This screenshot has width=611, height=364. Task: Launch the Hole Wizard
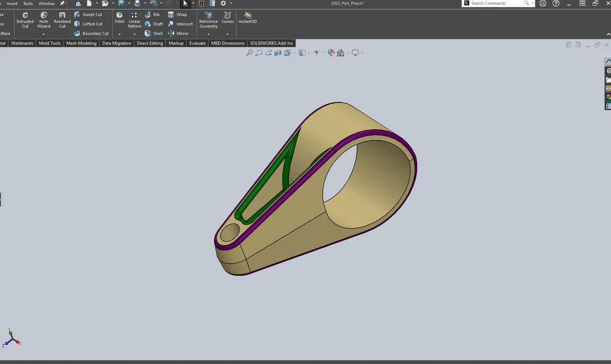coord(43,20)
